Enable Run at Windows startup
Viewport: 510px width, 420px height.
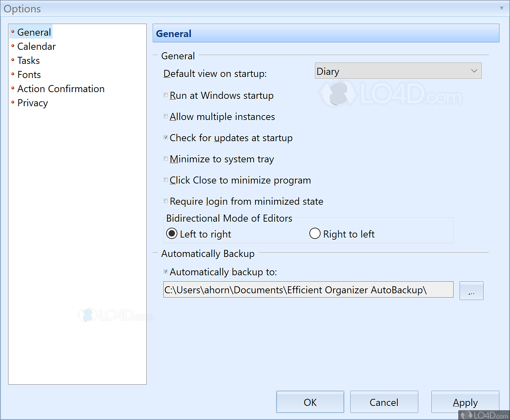pyautogui.click(x=166, y=95)
